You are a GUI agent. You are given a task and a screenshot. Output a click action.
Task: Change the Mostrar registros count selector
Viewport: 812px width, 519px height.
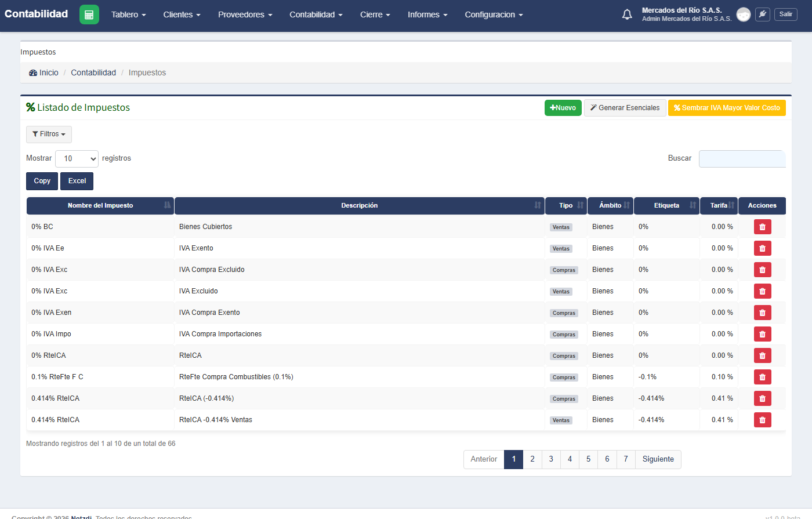coord(77,159)
